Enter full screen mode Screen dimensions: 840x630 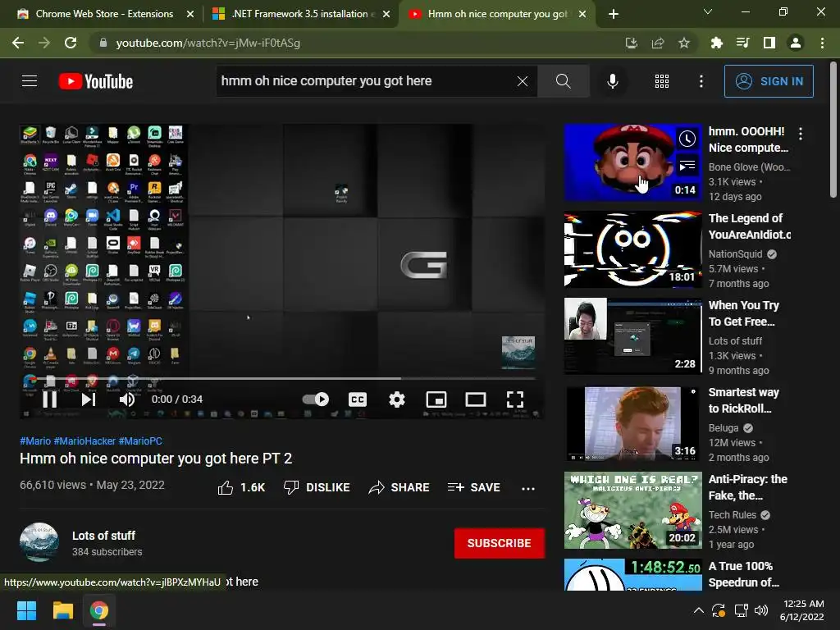tap(515, 399)
